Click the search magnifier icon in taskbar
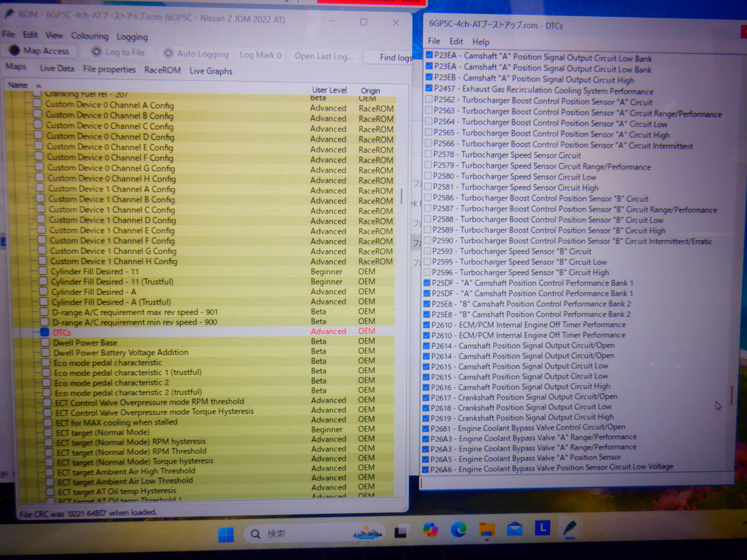747x560 pixels. (x=255, y=534)
